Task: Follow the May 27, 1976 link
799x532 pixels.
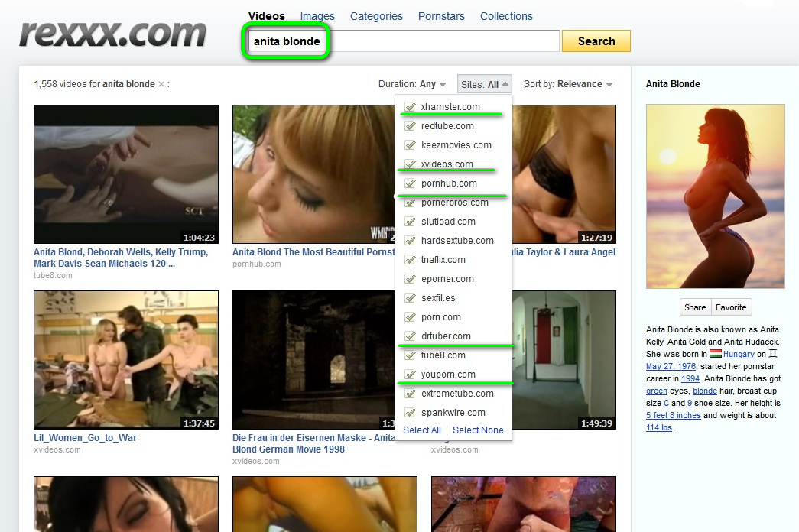Action: [x=671, y=366]
